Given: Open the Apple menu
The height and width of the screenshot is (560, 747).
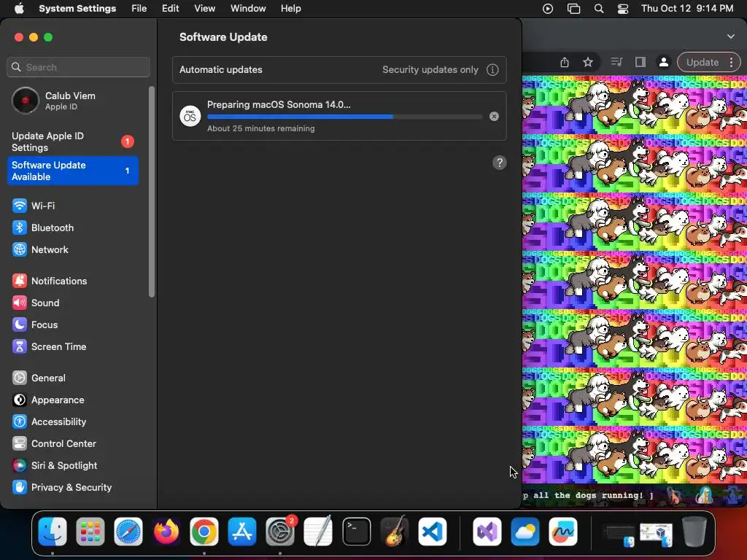Looking at the screenshot, I should (x=19, y=9).
